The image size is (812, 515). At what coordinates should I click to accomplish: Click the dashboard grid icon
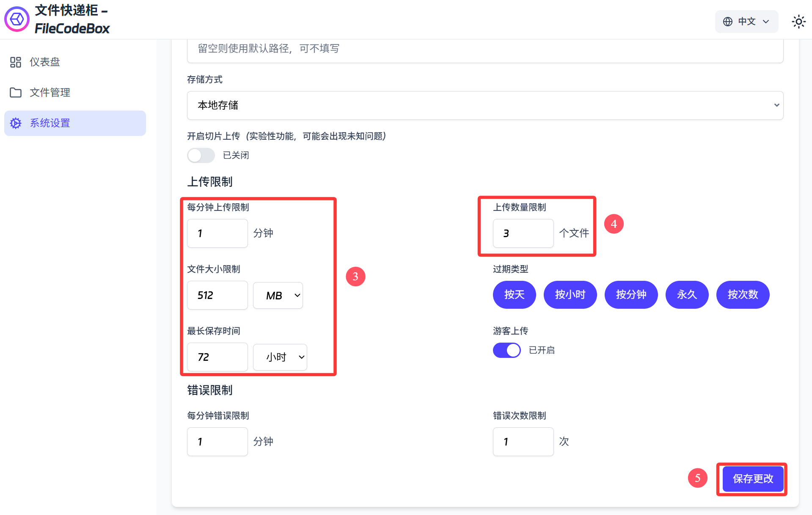point(16,62)
